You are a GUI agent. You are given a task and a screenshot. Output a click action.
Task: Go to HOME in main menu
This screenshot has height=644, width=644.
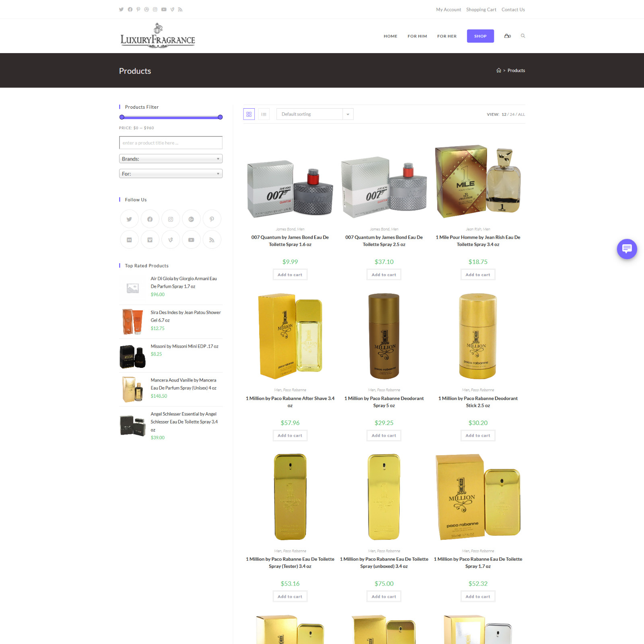390,36
